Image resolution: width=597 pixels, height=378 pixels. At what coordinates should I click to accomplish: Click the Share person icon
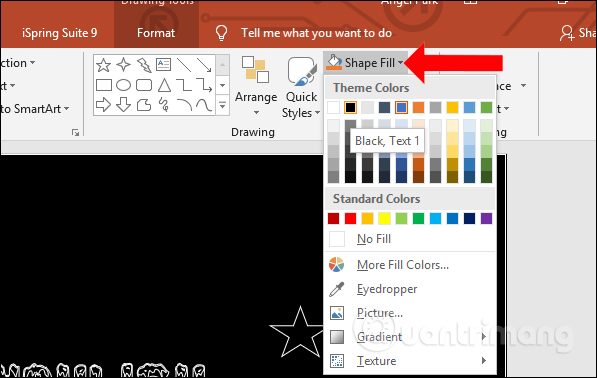click(567, 33)
